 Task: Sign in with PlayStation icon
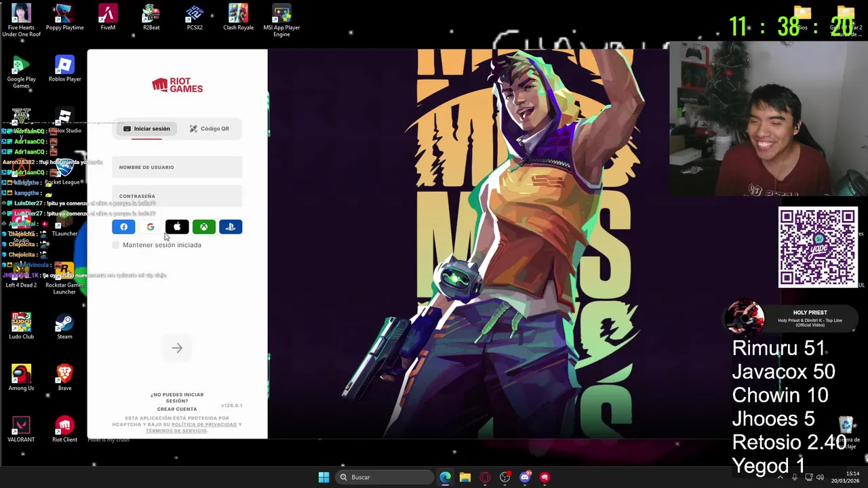[x=231, y=227]
